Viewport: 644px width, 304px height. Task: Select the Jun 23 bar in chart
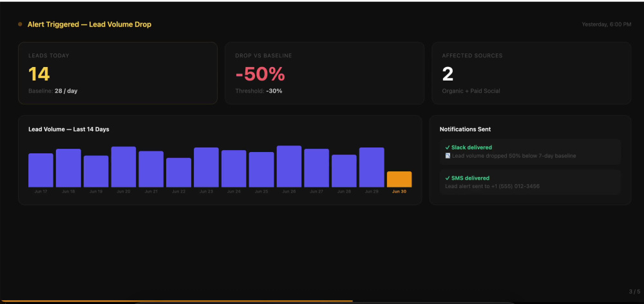[x=206, y=167]
